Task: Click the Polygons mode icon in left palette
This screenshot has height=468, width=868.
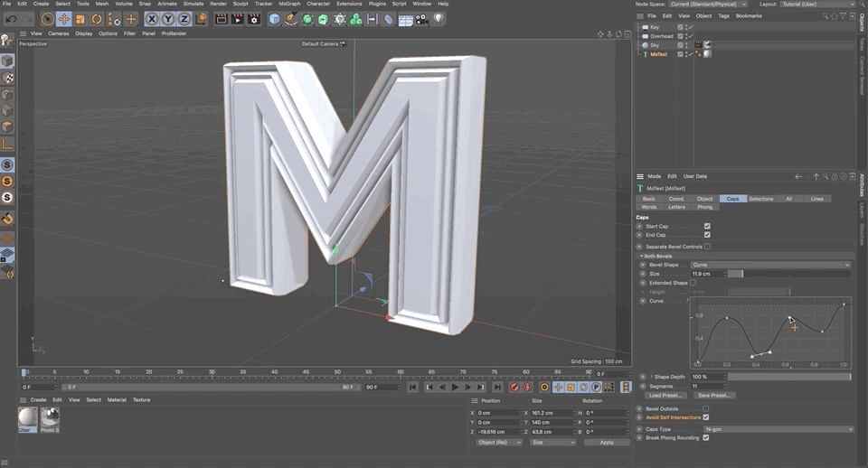Action: tap(7, 126)
